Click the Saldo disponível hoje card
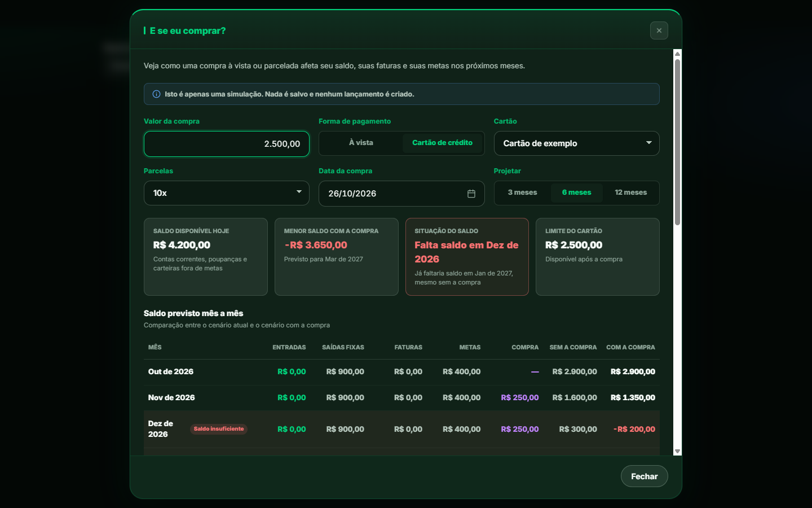The width and height of the screenshot is (812, 508). [206, 257]
